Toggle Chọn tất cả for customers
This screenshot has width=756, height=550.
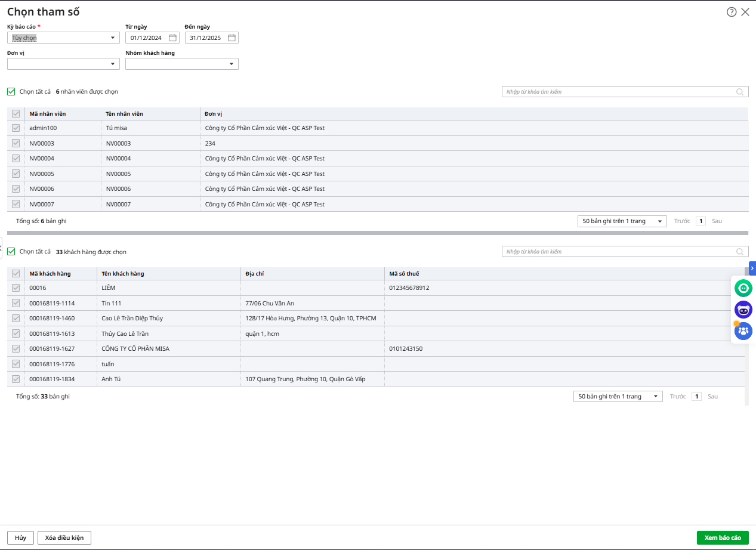click(x=11, y=252)
